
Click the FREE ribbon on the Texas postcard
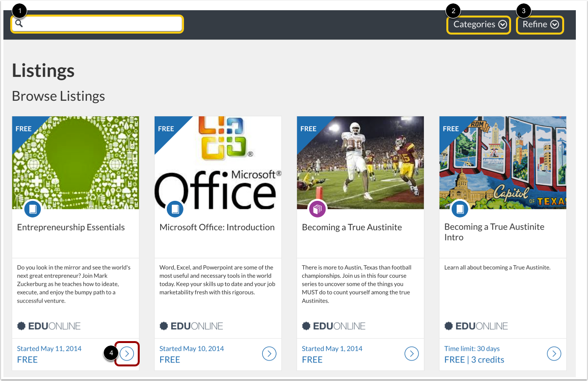(x=451, y=128)
